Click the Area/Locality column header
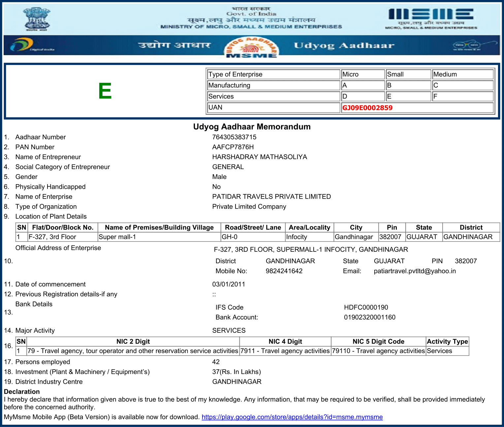The height and width of the screenshot is (427, 504). [x=309, y=227]
